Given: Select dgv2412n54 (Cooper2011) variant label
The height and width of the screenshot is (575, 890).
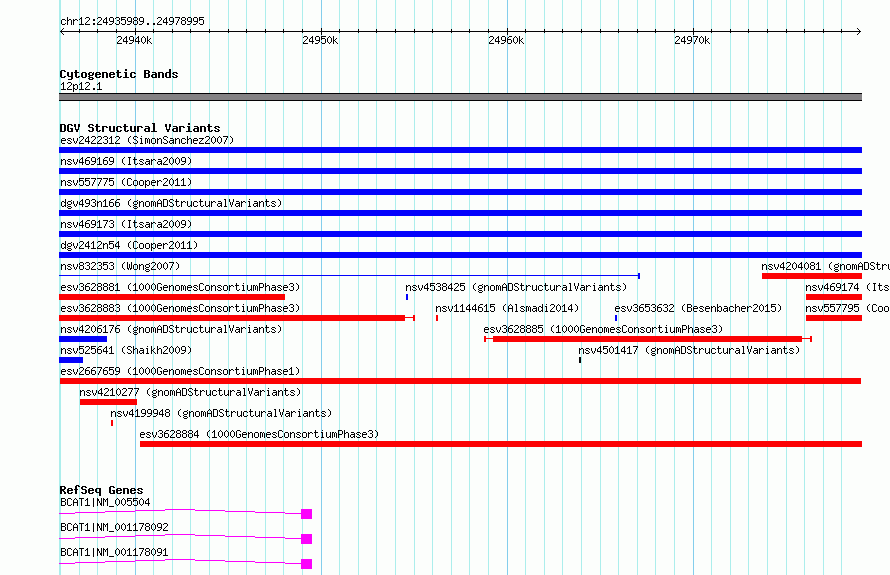Looking at the screenshot, I should 128,245.
